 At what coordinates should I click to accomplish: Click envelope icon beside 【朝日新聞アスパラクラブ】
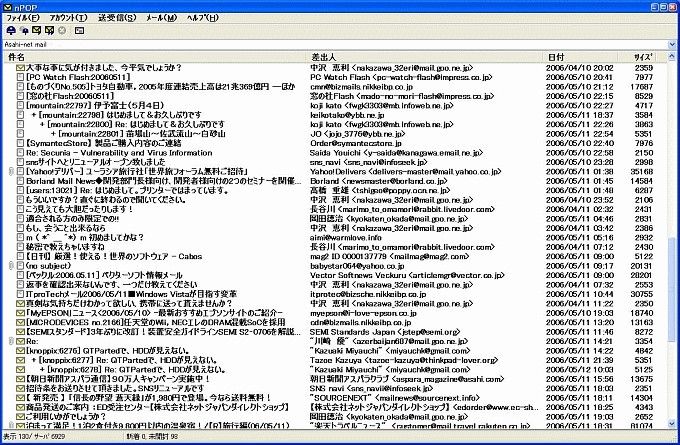[20, 379]
